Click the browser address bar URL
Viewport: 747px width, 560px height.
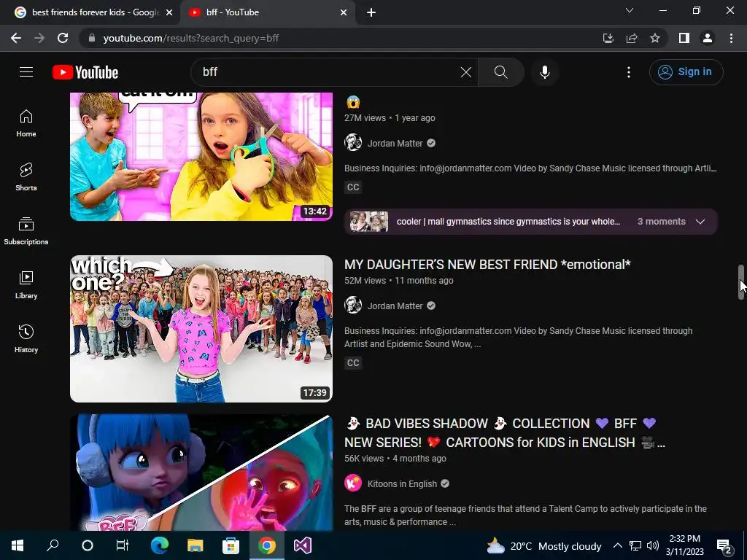point(190,38)
